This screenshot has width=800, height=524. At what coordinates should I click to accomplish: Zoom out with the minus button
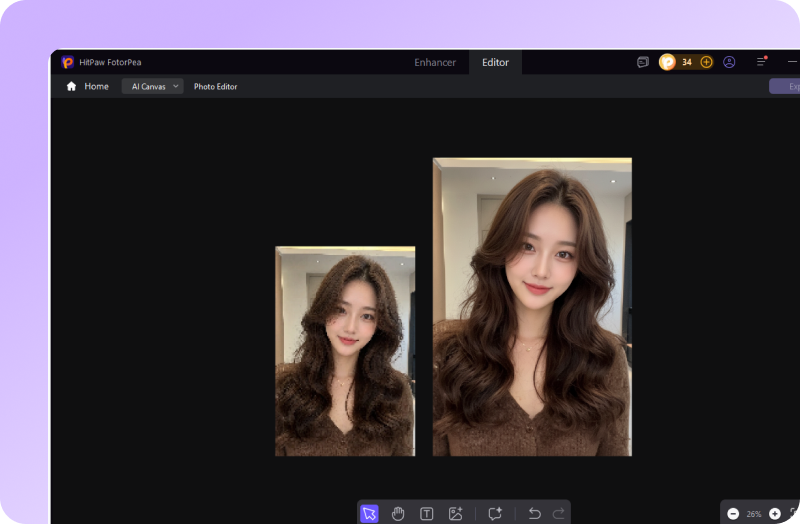pos(733,514)
